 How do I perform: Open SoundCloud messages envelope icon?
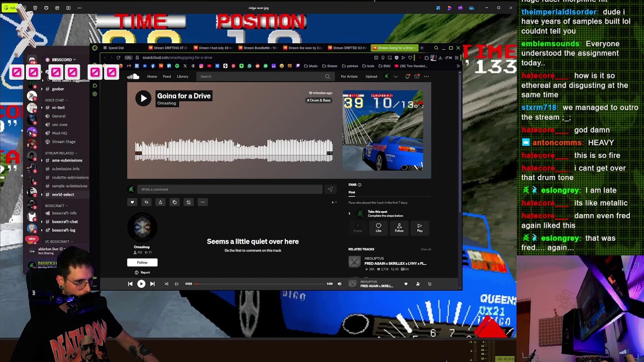pyautogui.click(x=417, y=76)
